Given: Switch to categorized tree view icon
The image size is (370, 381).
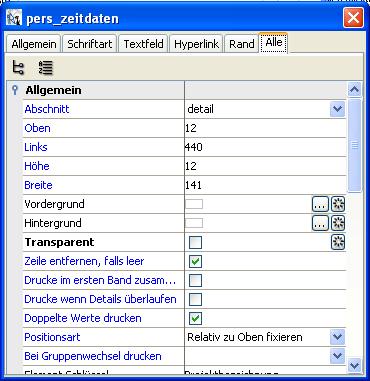Looking at the screenshot, I should click(x=18, y=68).
